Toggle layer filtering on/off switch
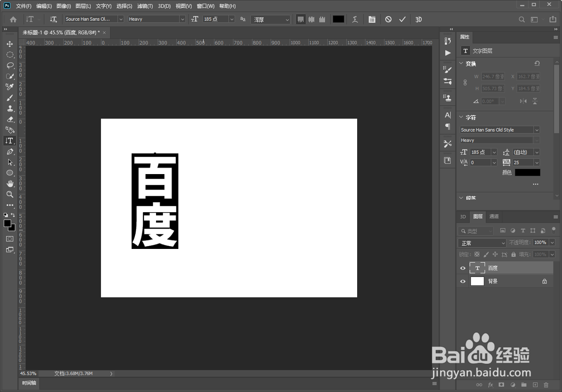Image resolution: width=562 pixels, height=392 pixels. pyautogui.click(x=553, y=230)
